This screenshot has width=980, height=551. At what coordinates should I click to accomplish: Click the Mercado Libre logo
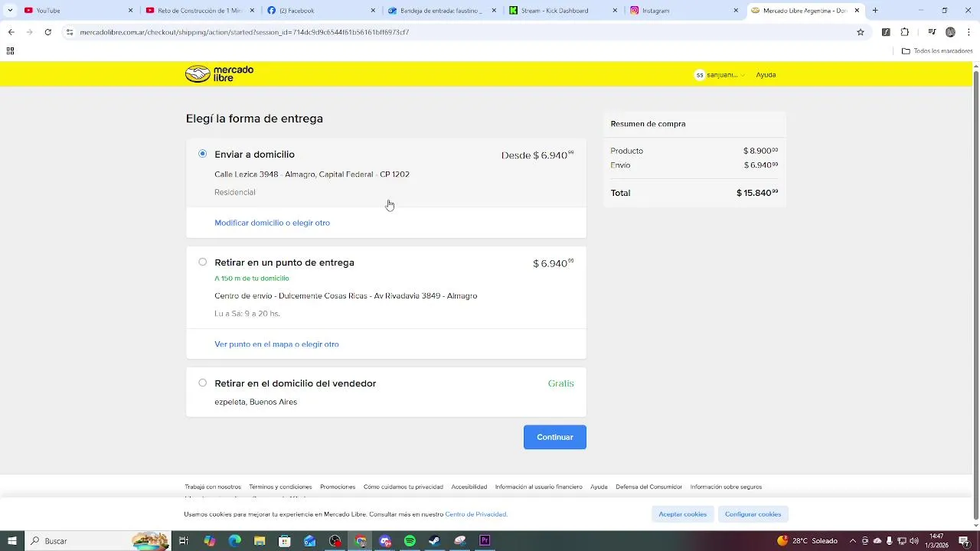(x=219, y=73)
